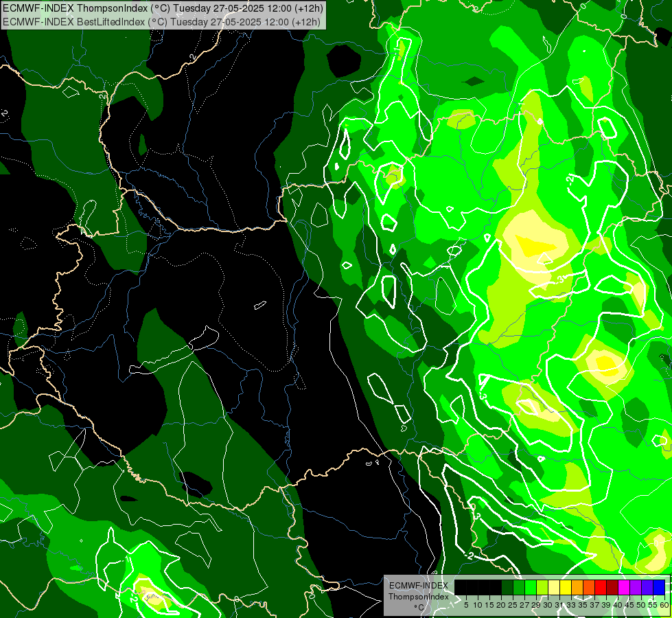Viewport: 672px width, 618px height.
Task: Click the dark red 39–40 legend swatch
Action: pos(612,587)
